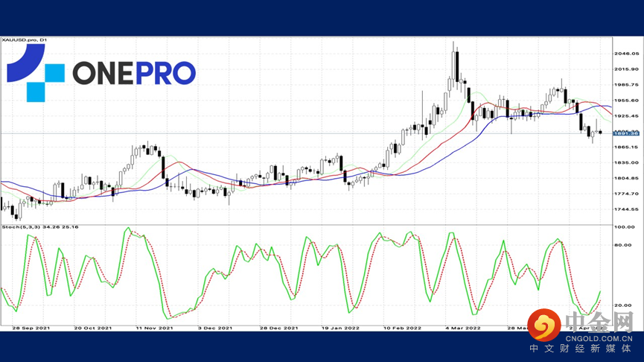Click the ONEPRO brand text
This screenshot has height=362, width=644.
(x=134, y=73)
